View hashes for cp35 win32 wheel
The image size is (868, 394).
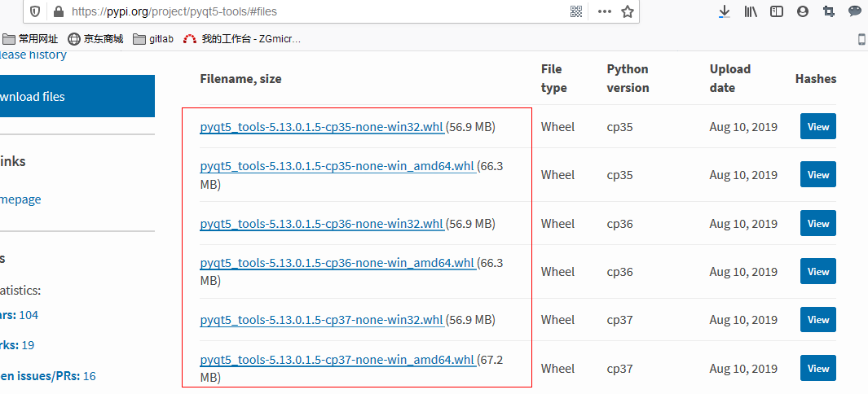point(817,126)
